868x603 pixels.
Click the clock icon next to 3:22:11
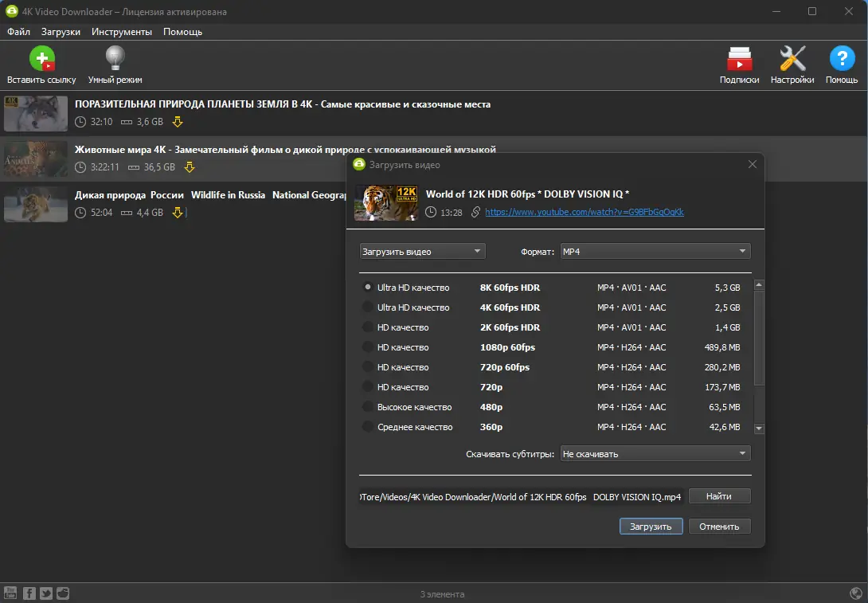pos(80,167)
